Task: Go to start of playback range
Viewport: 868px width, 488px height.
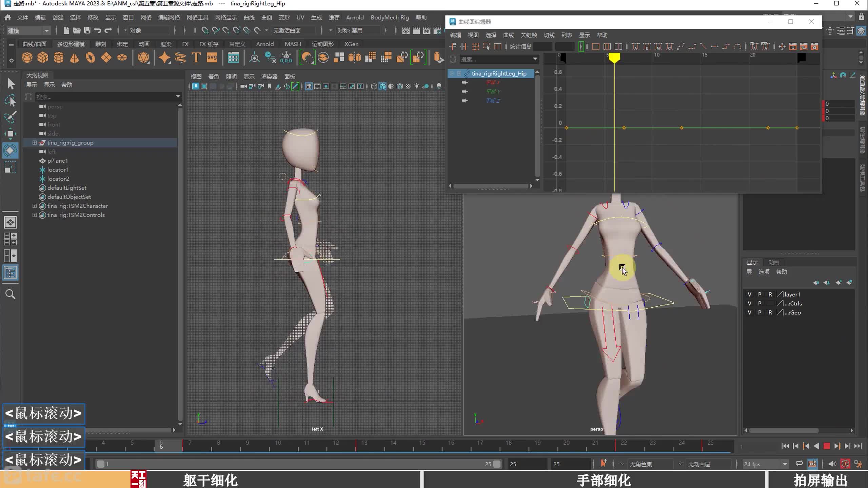Action: (785, 446)
